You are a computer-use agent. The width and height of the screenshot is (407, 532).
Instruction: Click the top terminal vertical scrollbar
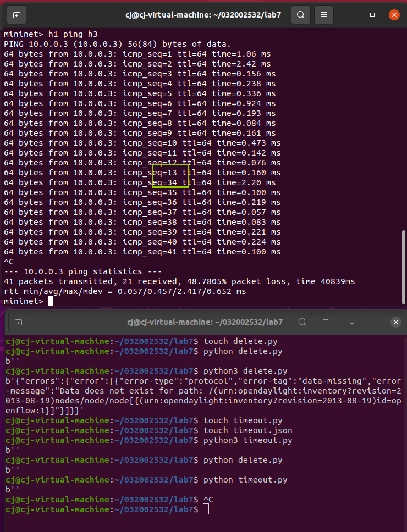coord(403,267)
